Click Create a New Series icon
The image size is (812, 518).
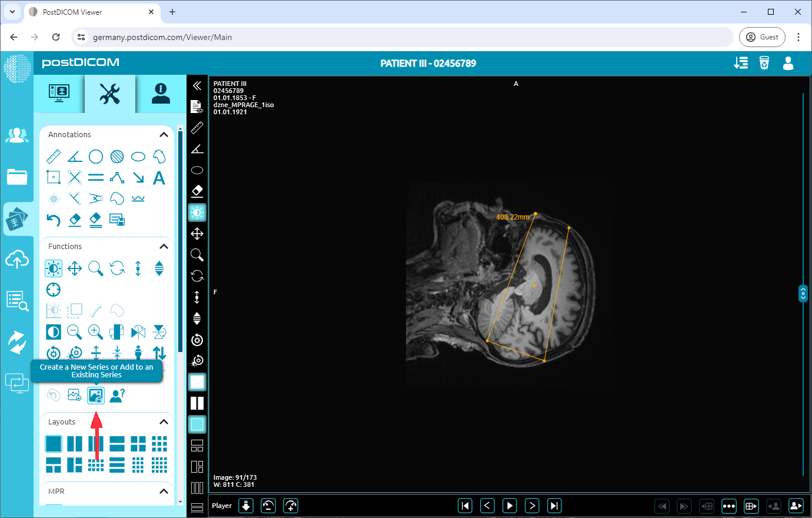[96, 396]
